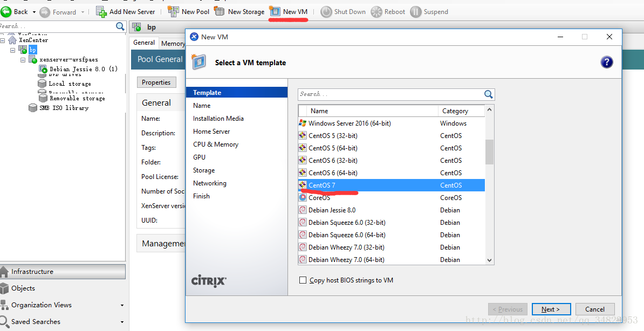Cancel the New VM wizard
This screenshot has width=644, height=331.
tap(594, 309)
